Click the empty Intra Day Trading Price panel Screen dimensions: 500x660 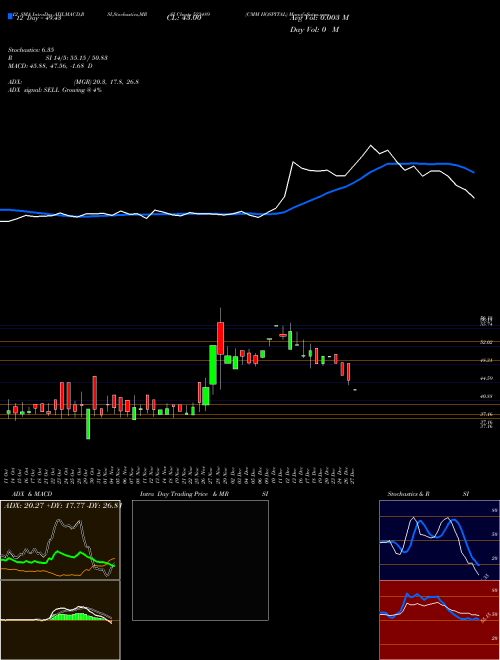click(200, 560)
